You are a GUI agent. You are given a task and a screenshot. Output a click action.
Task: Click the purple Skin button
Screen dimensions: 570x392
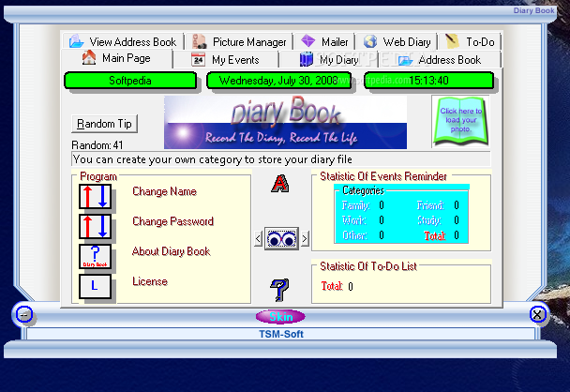(280, 317)
